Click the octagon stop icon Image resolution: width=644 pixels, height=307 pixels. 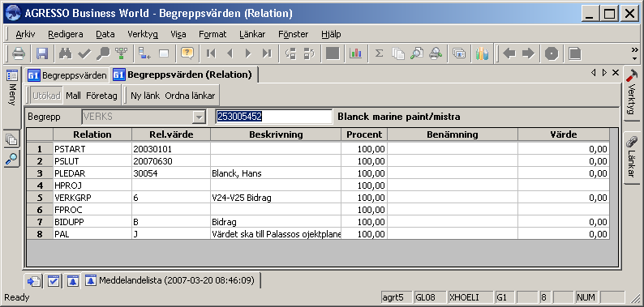click(x=552, y=53)
